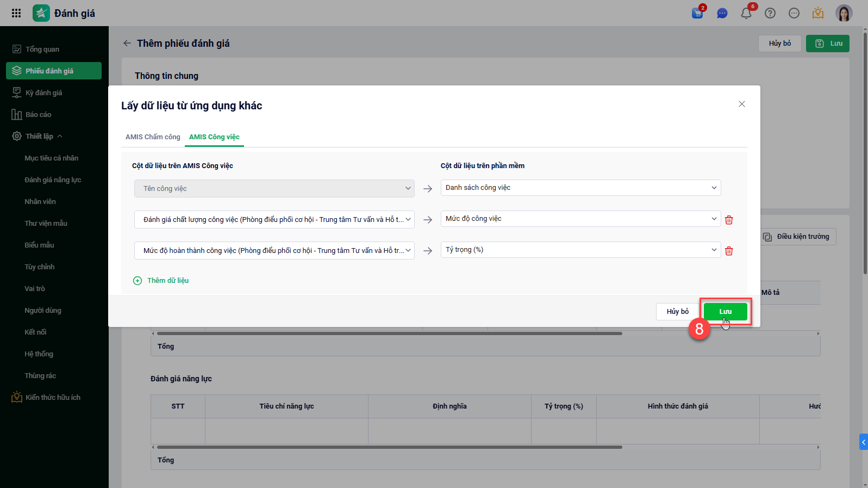Open notifications bell icon
This screenshot has width=868, height=488.
[x=746, y=14]
